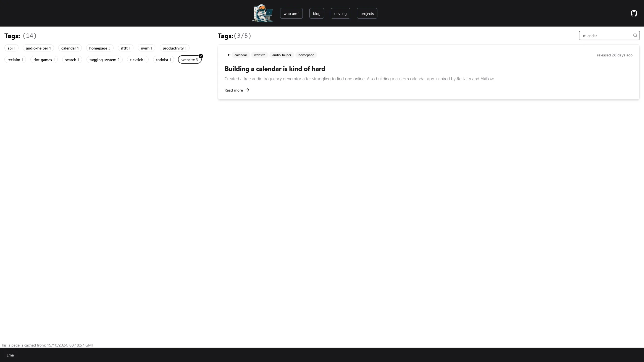Open the who am i page
The width and height of the screenshot is (644, 362).
tap(291, 13)
